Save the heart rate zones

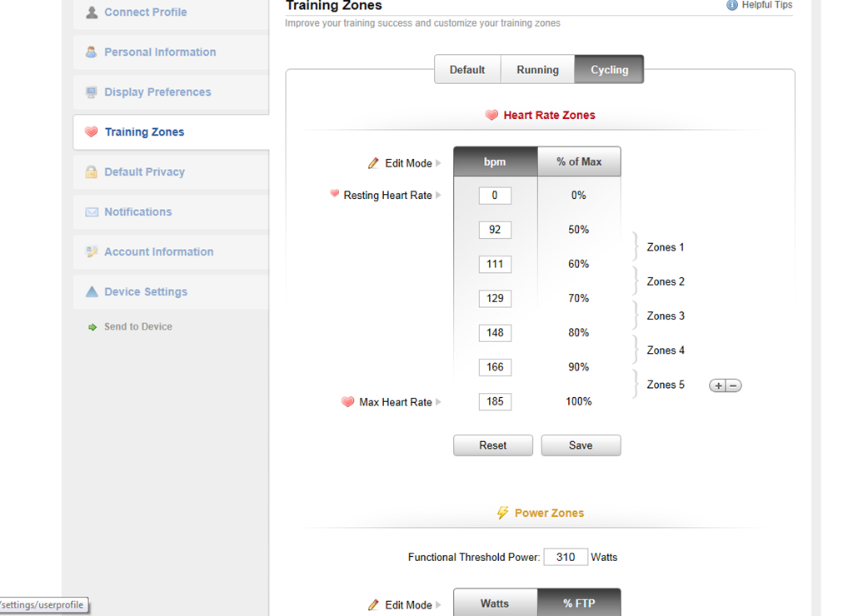pos(581,445)
